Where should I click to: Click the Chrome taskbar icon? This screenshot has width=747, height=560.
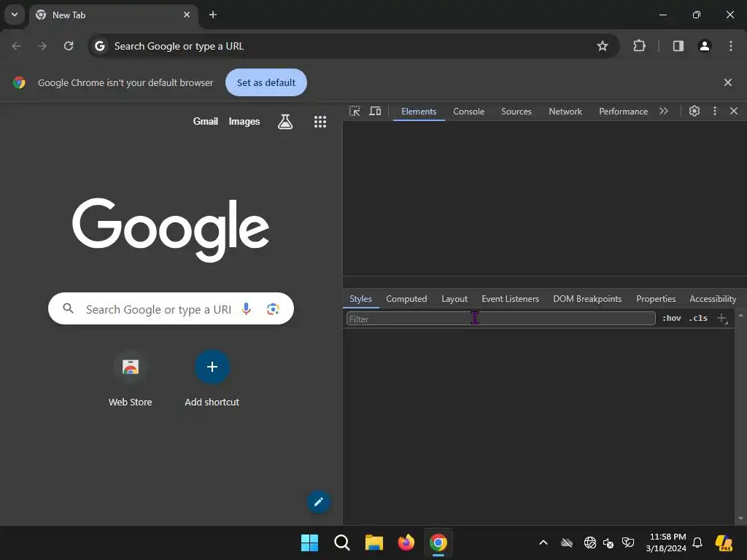point(438,542)
